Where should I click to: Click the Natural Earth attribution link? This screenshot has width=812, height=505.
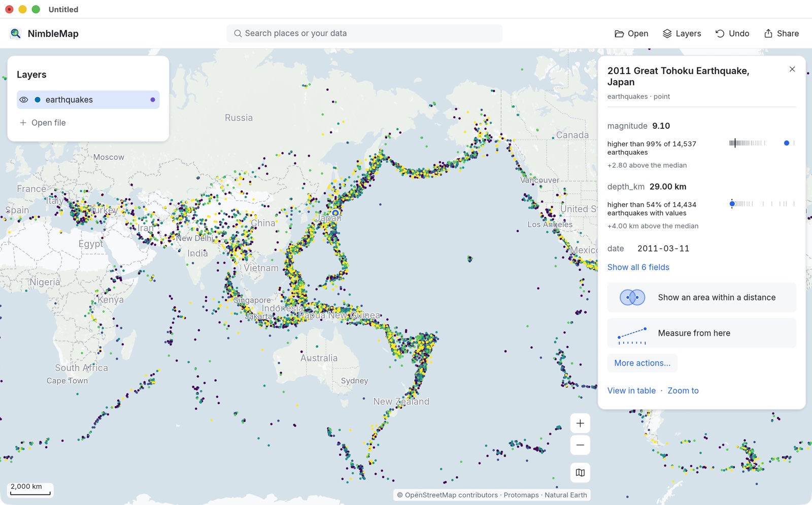click(x=566, y=495)
